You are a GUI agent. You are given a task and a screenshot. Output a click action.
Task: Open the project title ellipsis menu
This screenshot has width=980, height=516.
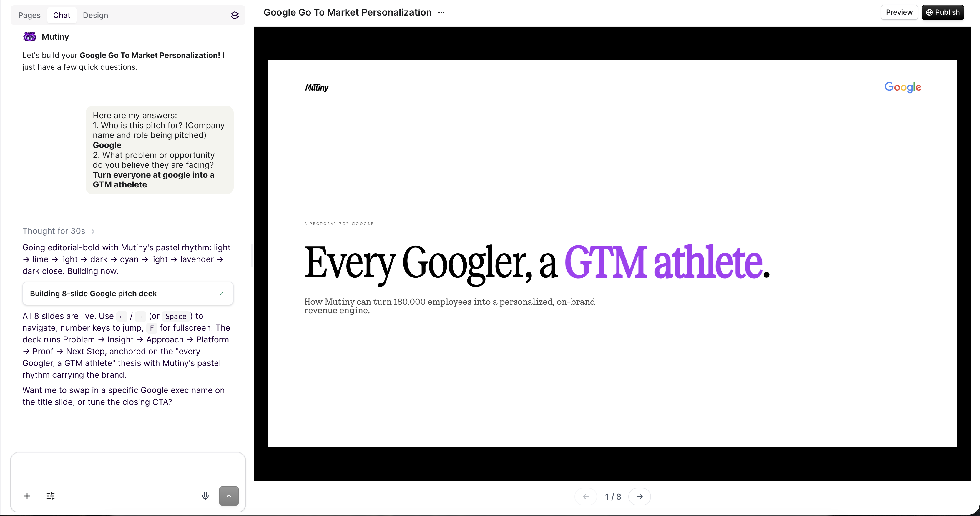(441, 12)
